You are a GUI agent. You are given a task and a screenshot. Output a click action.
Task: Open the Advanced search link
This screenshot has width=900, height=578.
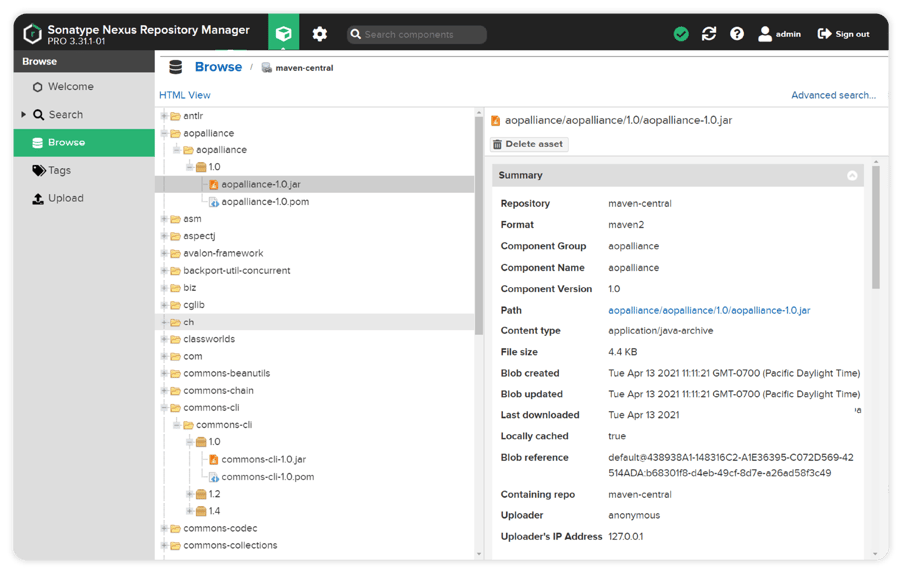(833, 94)
